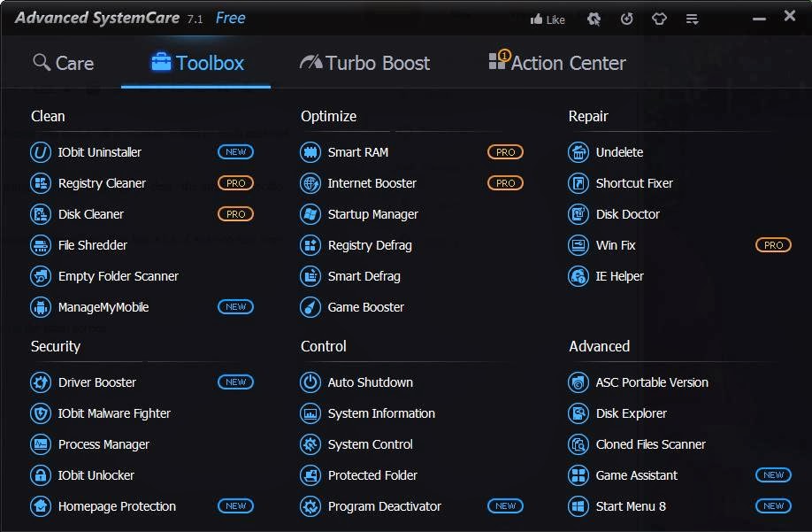Open the Turbo Boost tab
The width and height of the screenshot is (812, 532).
point(364,63)
